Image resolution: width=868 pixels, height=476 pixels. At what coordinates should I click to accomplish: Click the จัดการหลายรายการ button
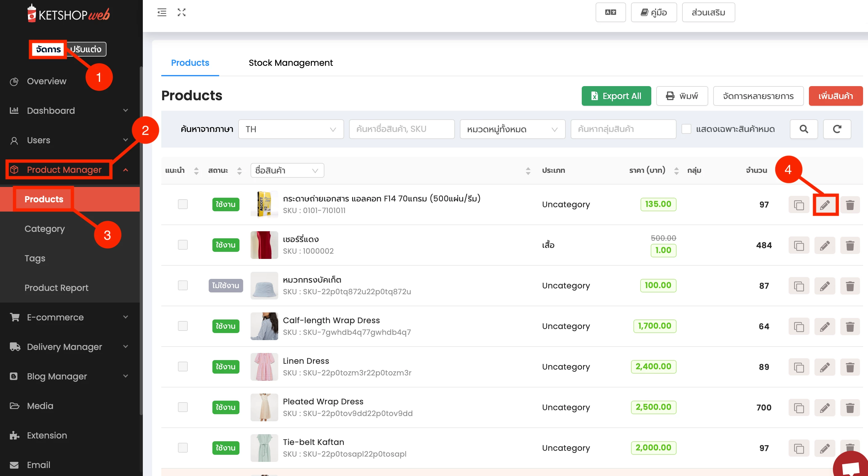pos(758,96)
